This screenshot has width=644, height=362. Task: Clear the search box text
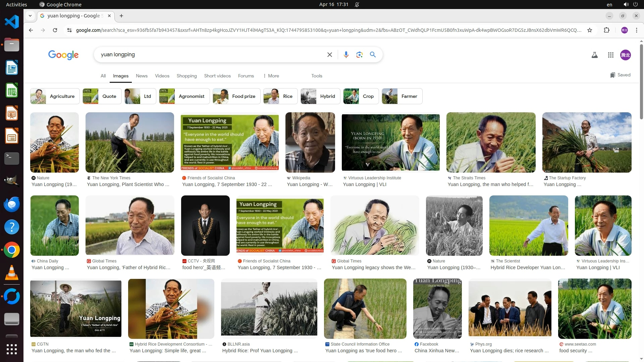coord(329,55)
